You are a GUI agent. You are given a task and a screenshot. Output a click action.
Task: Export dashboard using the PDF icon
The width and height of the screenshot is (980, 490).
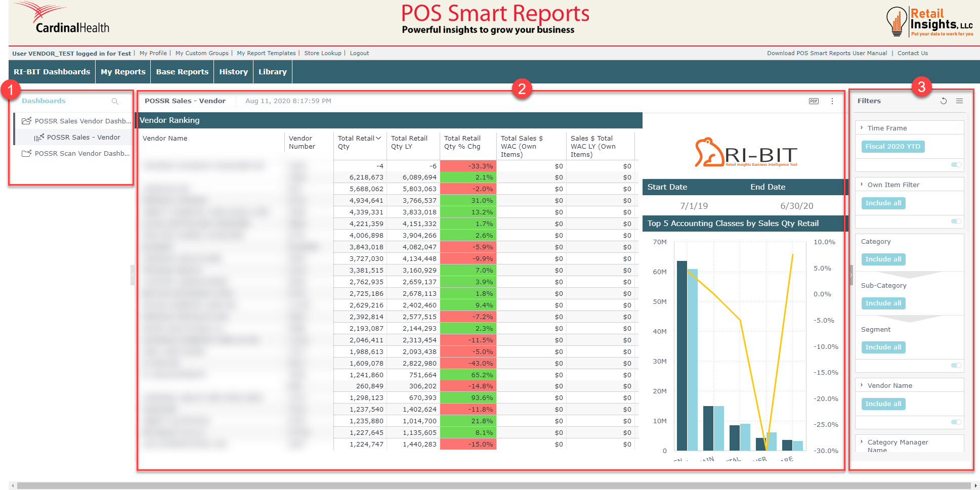pos(814,101)
